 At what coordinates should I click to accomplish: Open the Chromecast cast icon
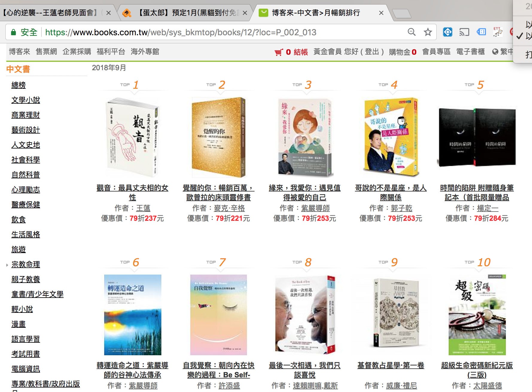click(464, 32)
